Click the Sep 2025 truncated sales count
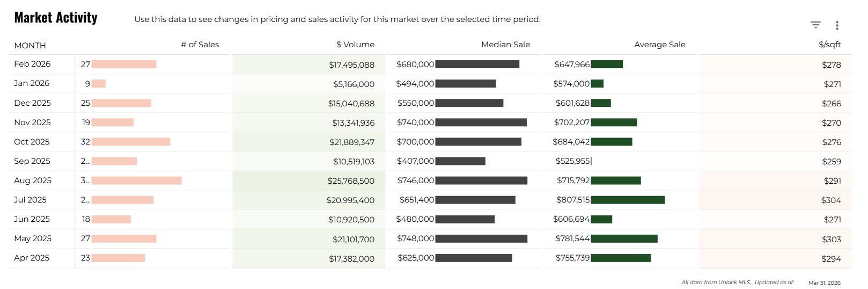Image resolution: width=868 pixels, height=289 pixels. [x=85, y=161]
